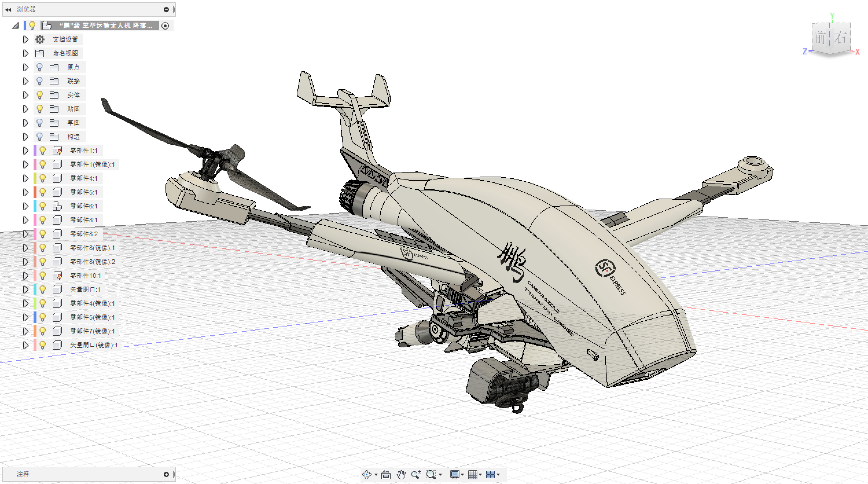The width and height of the screenshot is (868, 484).
Task: Open Display Settings monitor icon
Action: 455,474
